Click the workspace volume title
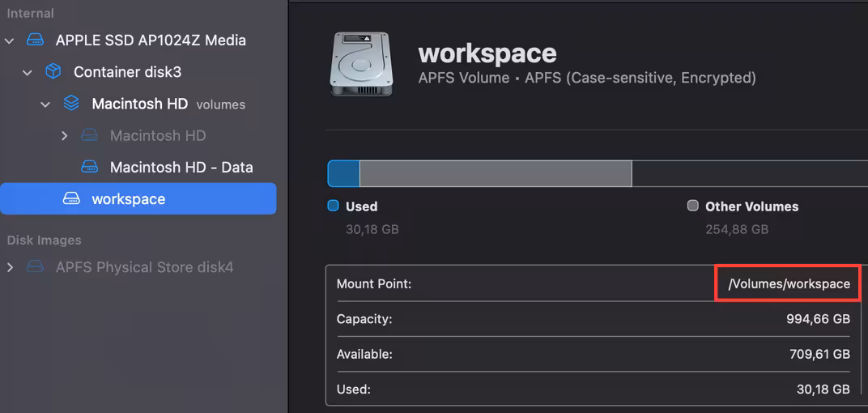This screenshot has height=413, width=868. [487, 53]
